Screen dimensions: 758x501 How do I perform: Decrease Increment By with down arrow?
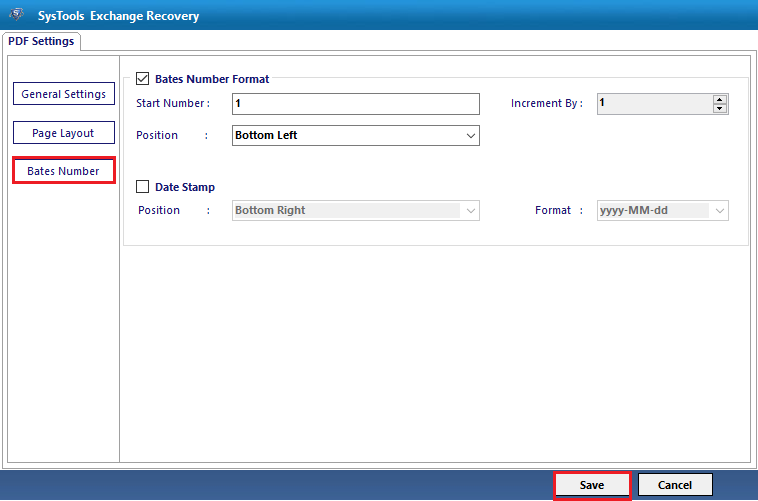click(720, 108)
